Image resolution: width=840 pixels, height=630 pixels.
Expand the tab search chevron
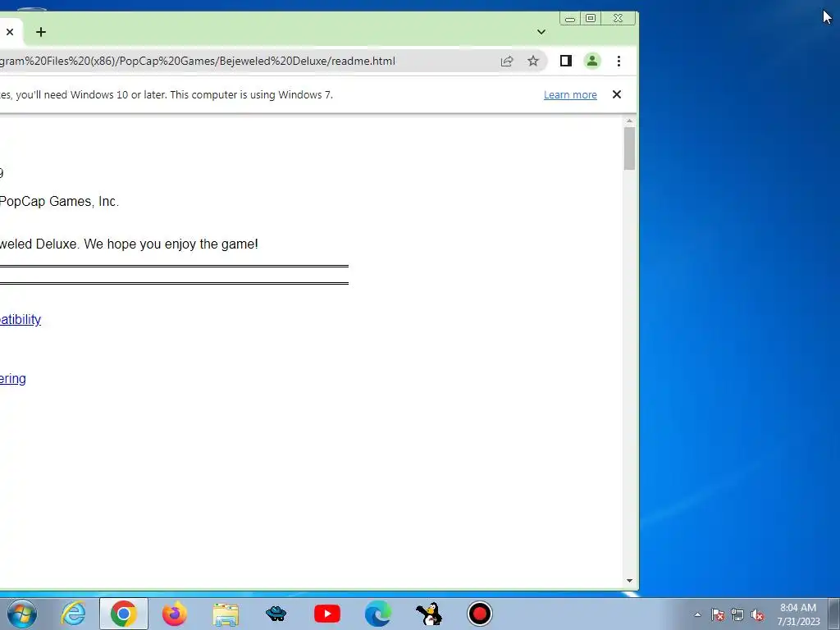tap(541, 32)
